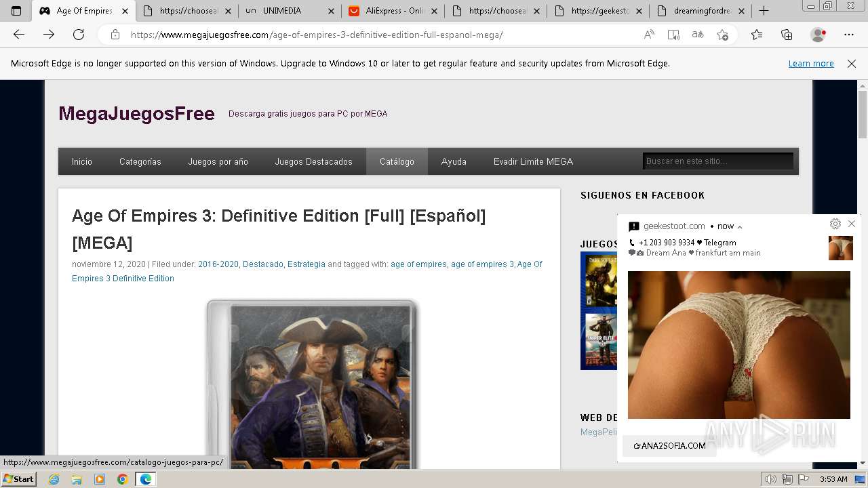
Task: Open the Destacado category link
Action: [263, 264]
